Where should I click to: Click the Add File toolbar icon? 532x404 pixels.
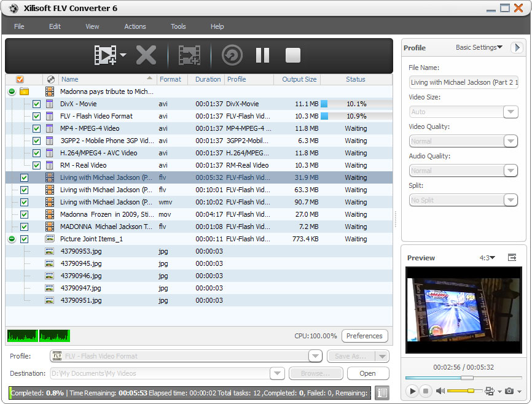pyautogui.click(x=106, y=55)
